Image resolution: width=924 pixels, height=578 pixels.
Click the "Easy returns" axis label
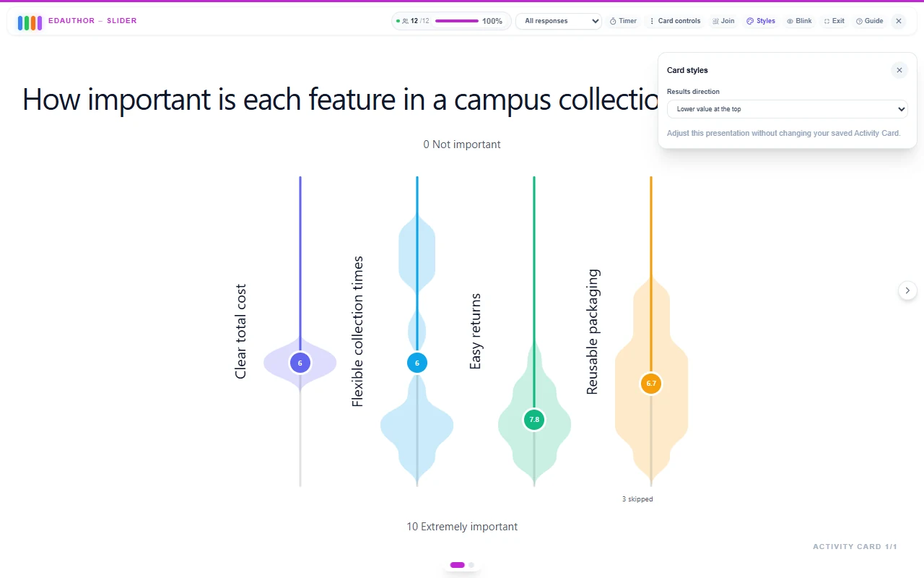pos(475,331)
